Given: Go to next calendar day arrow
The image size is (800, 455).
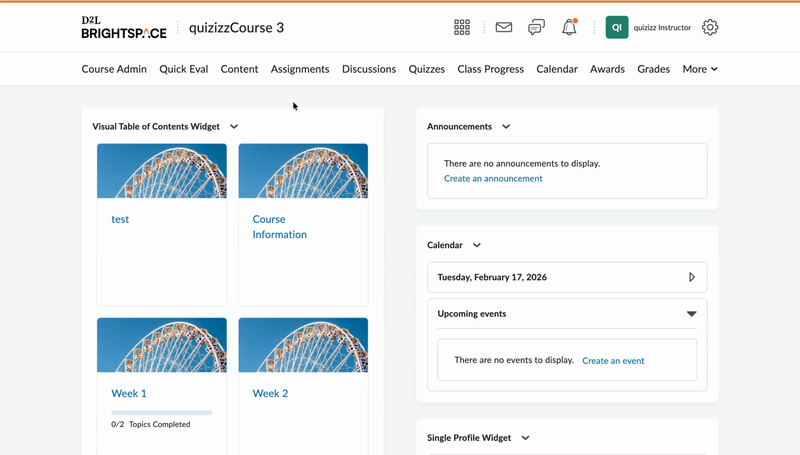Looking at the screenshot, I should click(x=692, y=277).
